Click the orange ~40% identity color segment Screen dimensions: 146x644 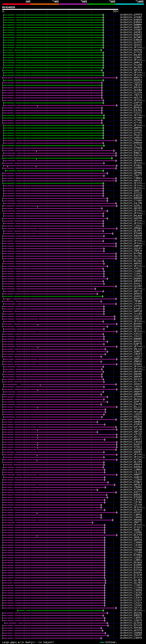45,4
